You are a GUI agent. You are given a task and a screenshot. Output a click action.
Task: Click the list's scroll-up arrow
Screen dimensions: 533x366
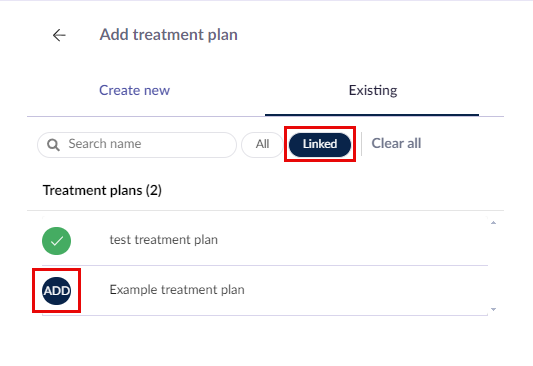click(x=493, y=223)
